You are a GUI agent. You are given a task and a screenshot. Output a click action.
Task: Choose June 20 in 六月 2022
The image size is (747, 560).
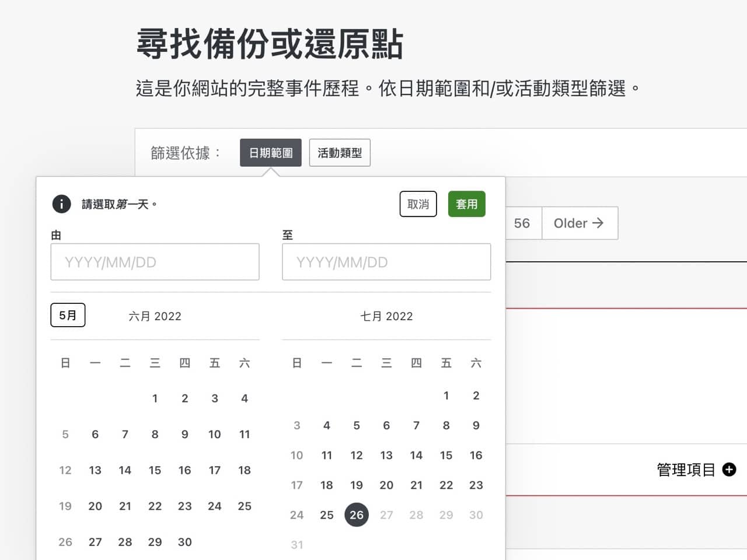point(95,506)
